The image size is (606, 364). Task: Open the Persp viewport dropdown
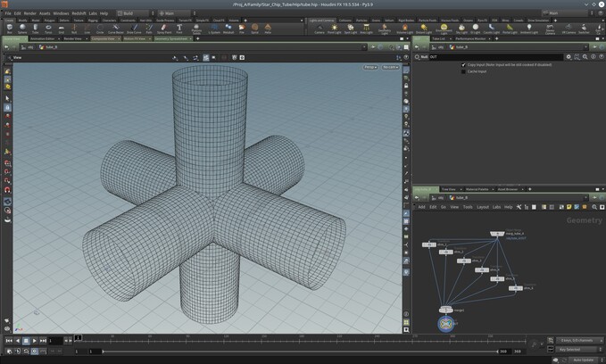370,67
